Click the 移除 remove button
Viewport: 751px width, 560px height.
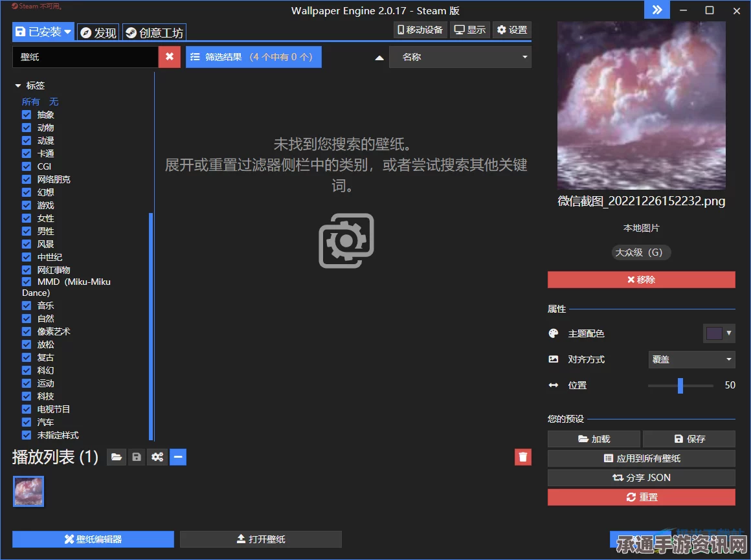click(642, 280)
